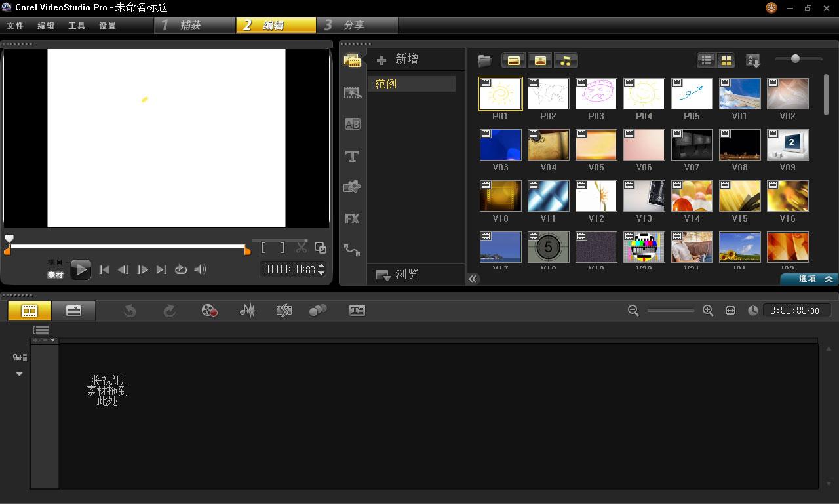Click the scissors split clip icon
The width and height of the screenshot is (839, 504).
tap(301, 247)
